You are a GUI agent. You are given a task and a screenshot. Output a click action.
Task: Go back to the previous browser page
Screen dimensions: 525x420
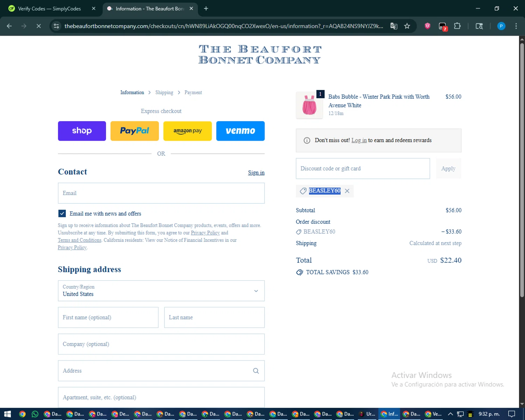point(9,26)
